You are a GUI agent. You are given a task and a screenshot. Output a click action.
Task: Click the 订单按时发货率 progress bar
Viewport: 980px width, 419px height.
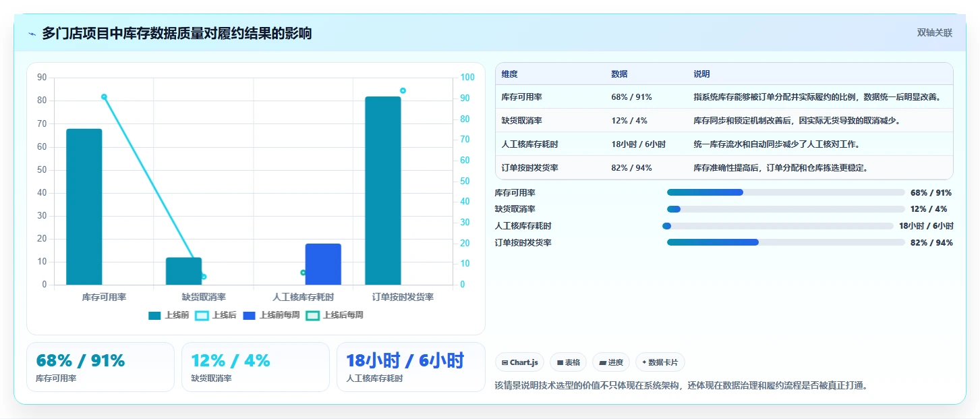pyautogui.click(x=786, y=242)
